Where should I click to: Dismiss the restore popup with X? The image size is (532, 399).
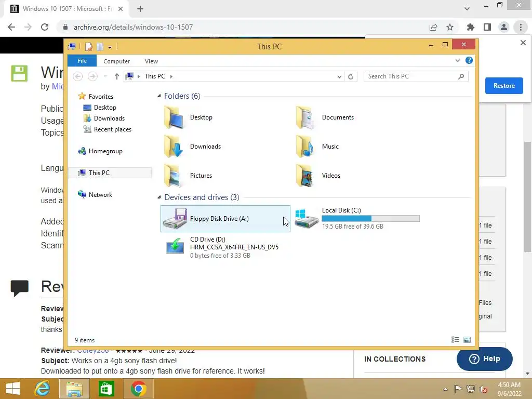[523, 43]
